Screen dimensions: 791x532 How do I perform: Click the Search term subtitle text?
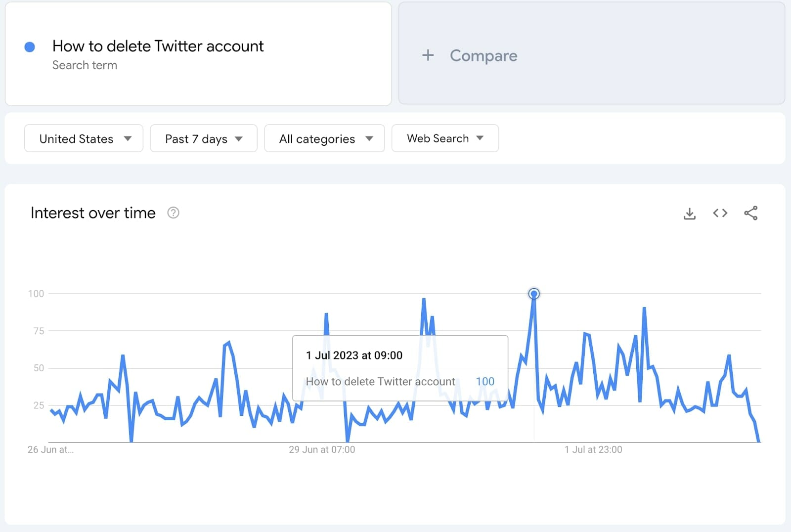click(x=85, y=65)
